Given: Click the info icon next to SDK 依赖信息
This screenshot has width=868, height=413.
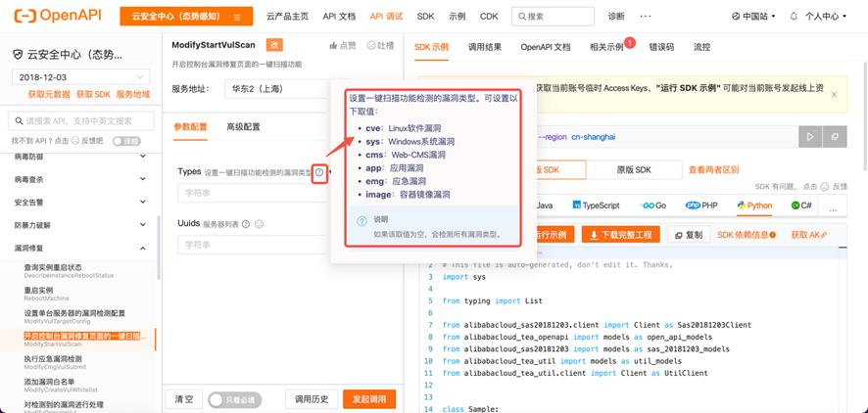Looking at the screenshot, I should coord(773,235).
